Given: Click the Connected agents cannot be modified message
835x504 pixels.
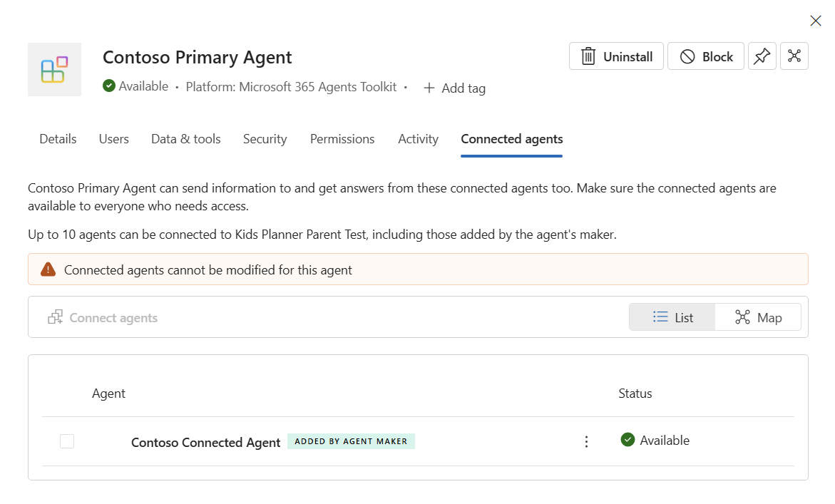Looking at the screenshot, I should 208,270.
